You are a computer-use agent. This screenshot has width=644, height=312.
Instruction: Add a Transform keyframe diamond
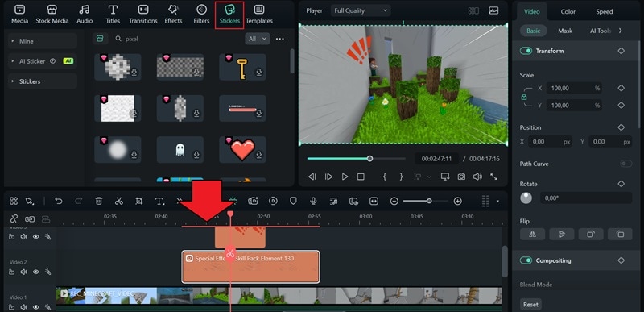(621, 51)
